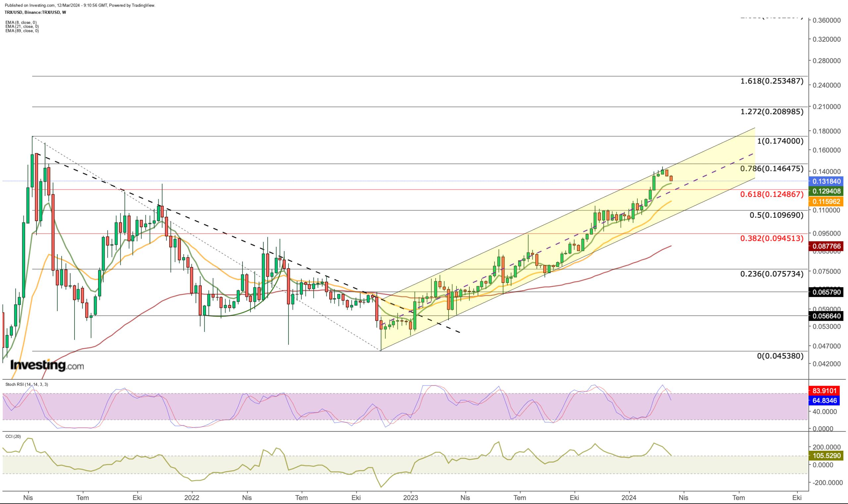
Task: Click the TRX/USD Binance symbol title
Action: click(x=35, y=12)
